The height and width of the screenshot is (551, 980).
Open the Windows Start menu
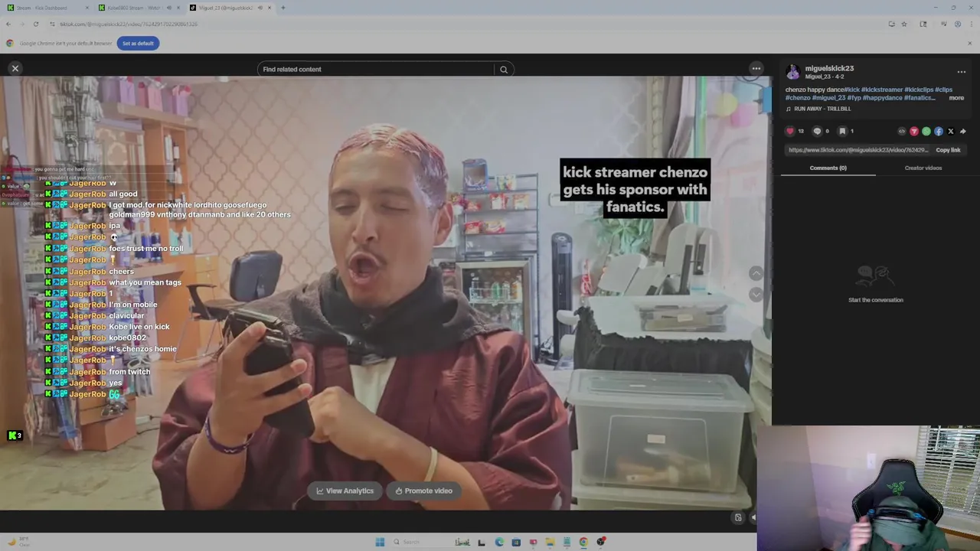click(x=380, y=542)
